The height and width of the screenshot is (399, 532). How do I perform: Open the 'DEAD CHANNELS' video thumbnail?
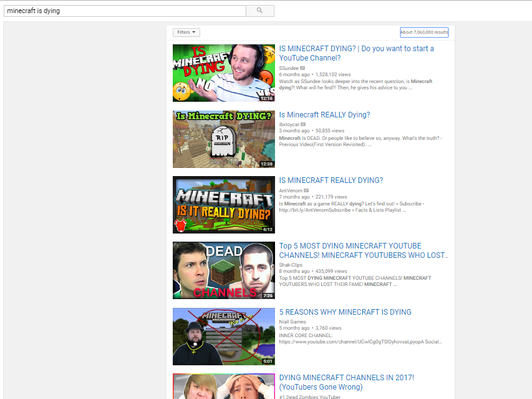click(x=224, y=270)
